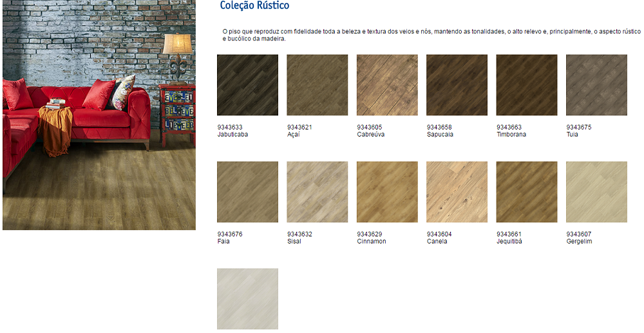Viewport: 644px width, 333px height.
Task: Select the Sisal light wood swatch
Action: 317,192
